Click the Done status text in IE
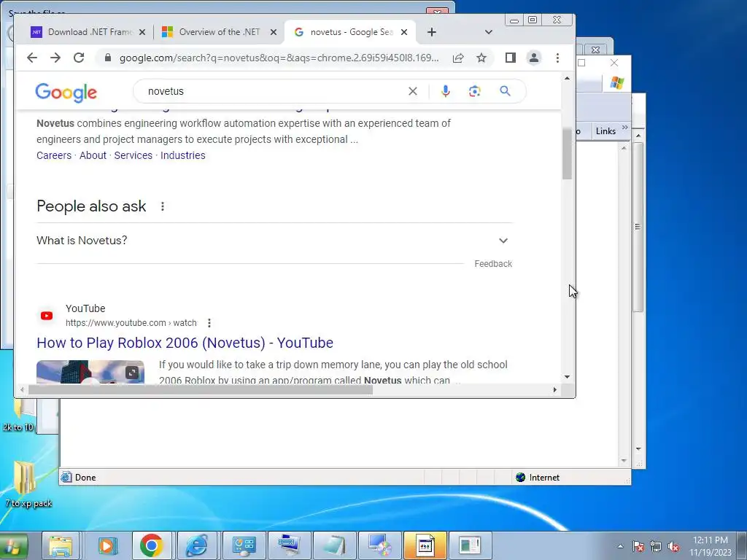 coord(85,477)
